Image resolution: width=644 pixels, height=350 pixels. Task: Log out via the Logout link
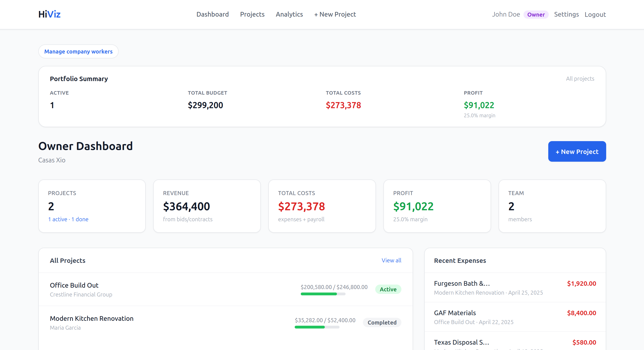point(595,14)
